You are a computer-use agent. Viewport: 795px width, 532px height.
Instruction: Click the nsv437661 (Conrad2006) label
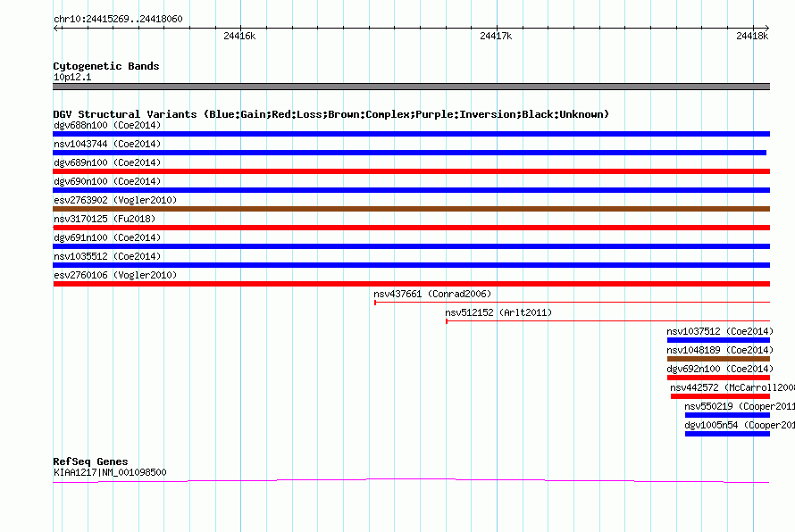pos(432,294)
